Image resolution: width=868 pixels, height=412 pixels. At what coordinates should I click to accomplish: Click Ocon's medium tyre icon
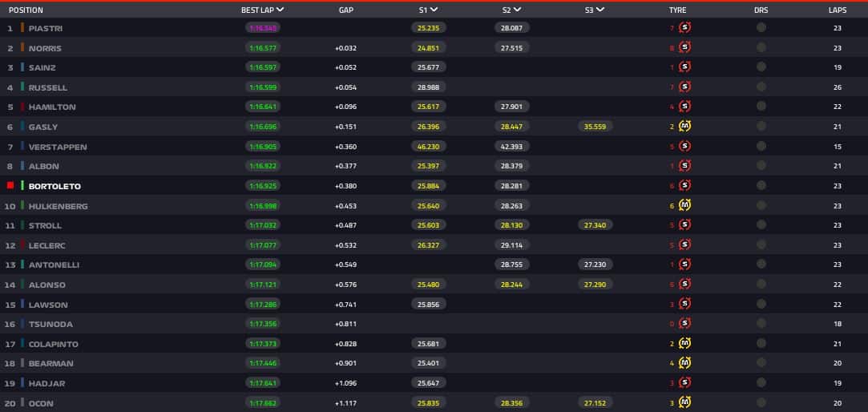684,402
